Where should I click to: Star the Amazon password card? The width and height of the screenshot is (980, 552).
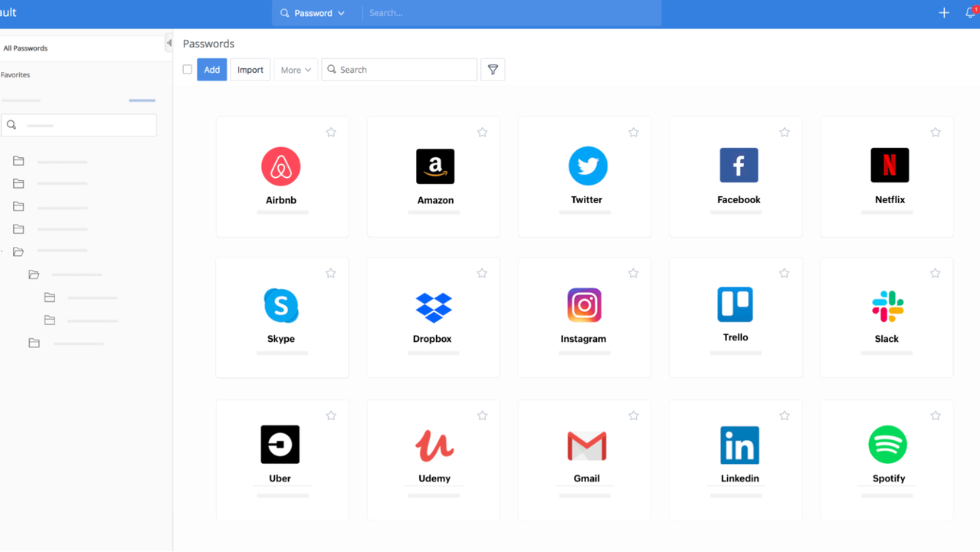pyautogui.click(x=482, y=133)
